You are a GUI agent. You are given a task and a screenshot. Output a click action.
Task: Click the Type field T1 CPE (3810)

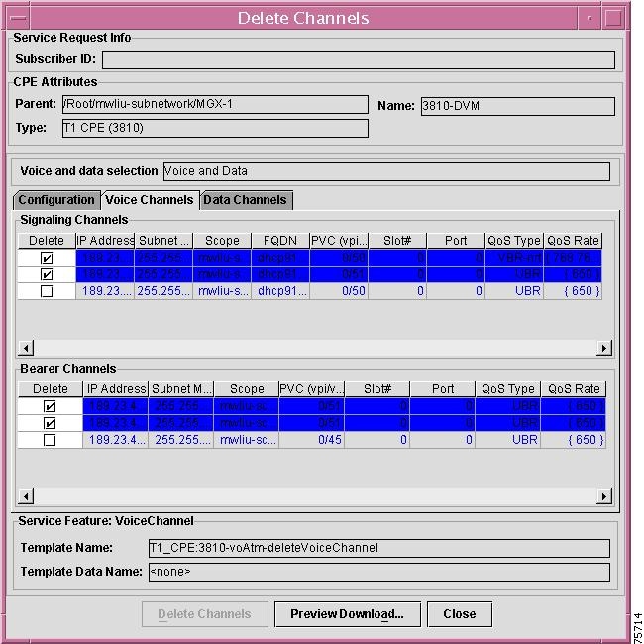pos(215,128)
